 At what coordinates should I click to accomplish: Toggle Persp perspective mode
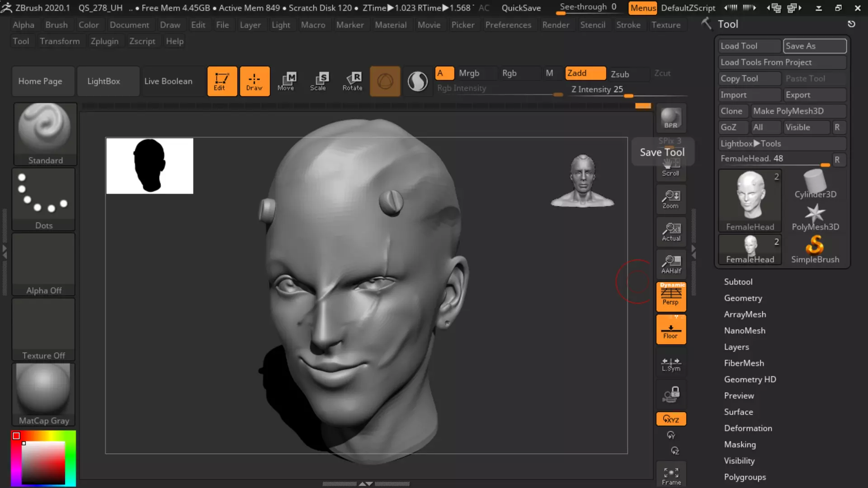tap(671, 296)
